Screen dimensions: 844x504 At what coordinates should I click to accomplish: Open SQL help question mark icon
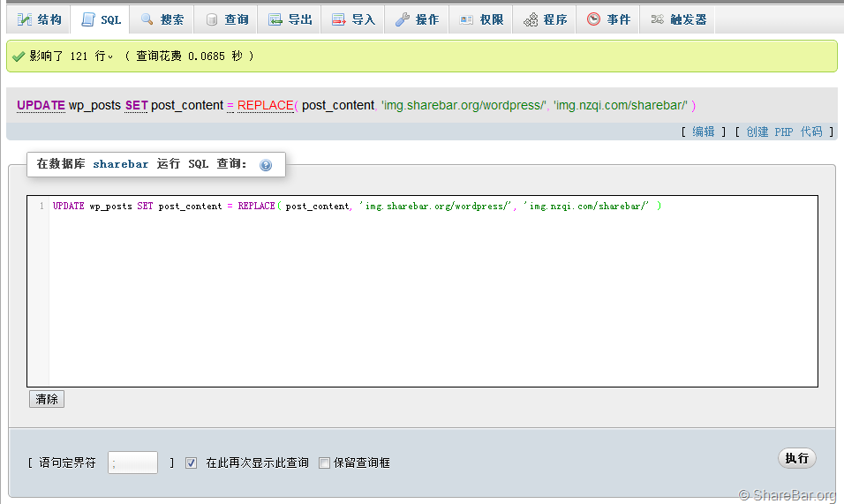(x=266, y=165)
